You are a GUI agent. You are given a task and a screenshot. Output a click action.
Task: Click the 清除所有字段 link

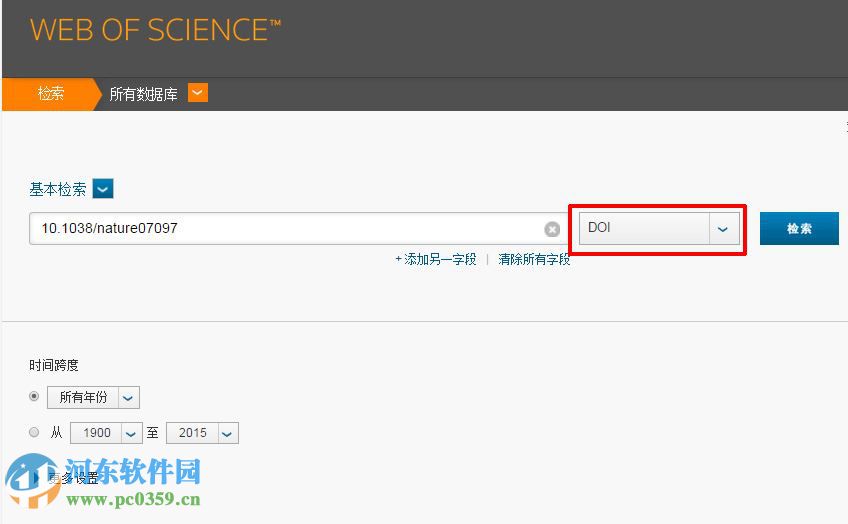[x=534, y=260]
